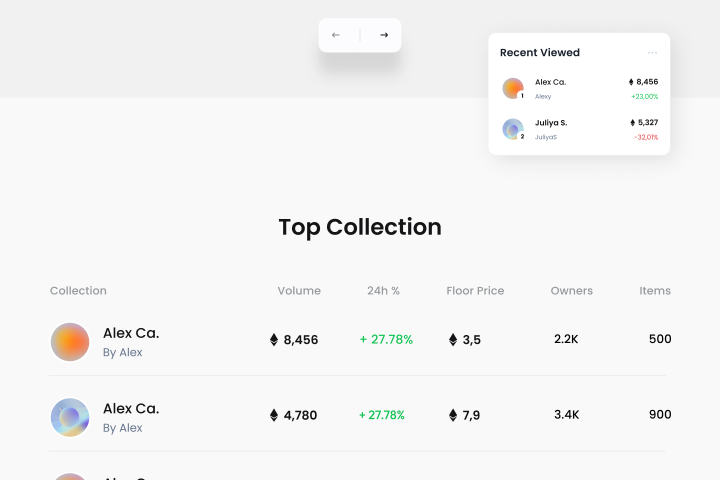Click 'By Alex' in the 500-items row
Image resolution: width=720 pixels, height=480 pixels.
123,352
